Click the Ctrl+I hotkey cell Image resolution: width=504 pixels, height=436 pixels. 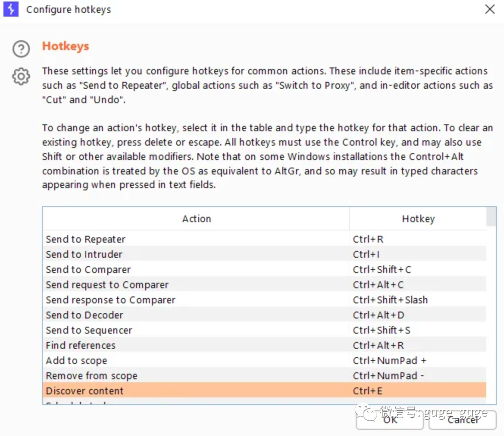tap(418, 254)
